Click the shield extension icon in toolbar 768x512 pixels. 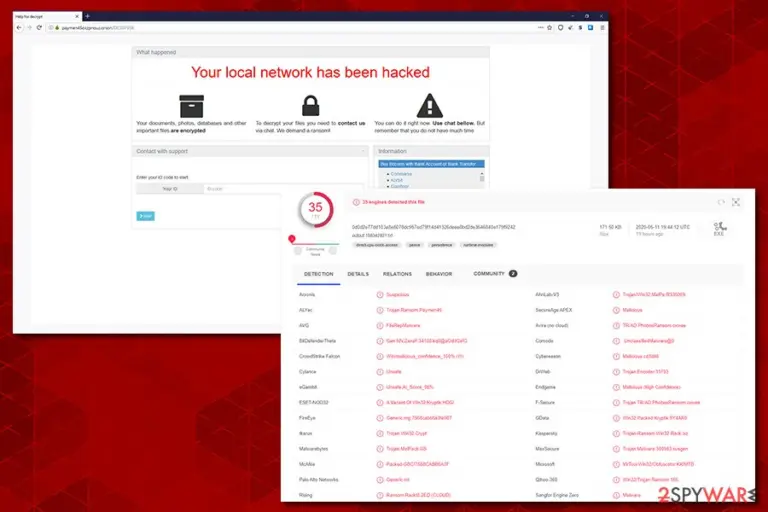click(x=560, y=28)
